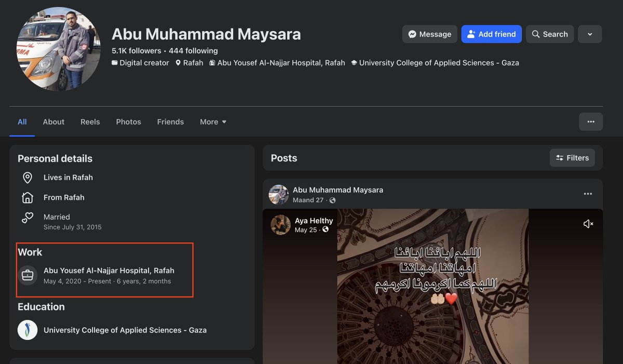
Task: Click the Digital creator label in header
Action: coord(144,63)
